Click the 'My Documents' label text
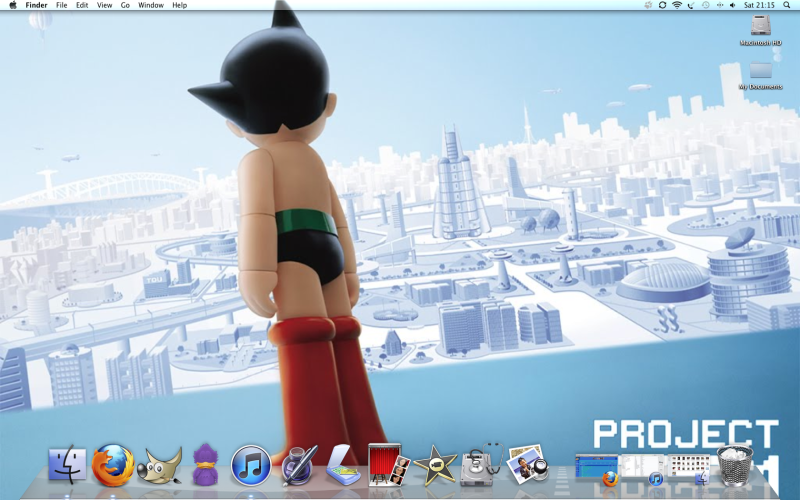800x500 pixels. point(761,87)
